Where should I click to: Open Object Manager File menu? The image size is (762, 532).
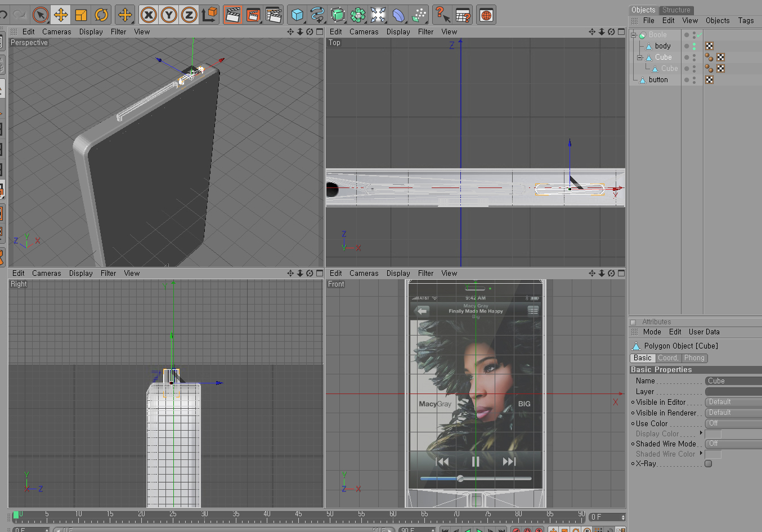click(x=648, y=21)
